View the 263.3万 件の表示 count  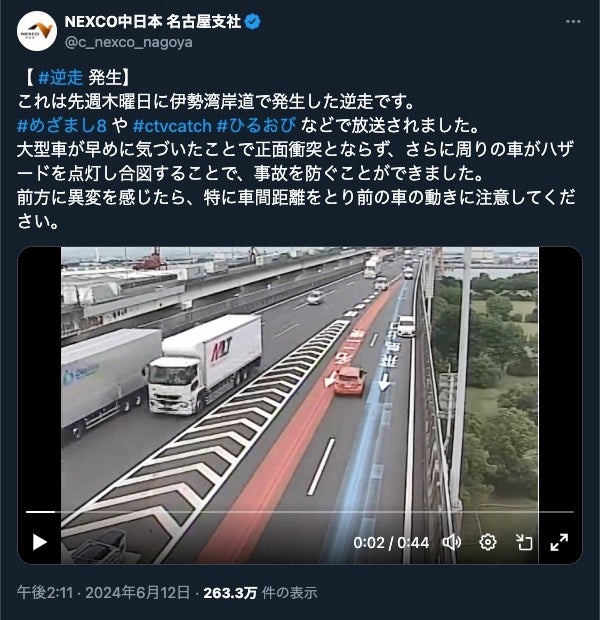click(260, 592)
